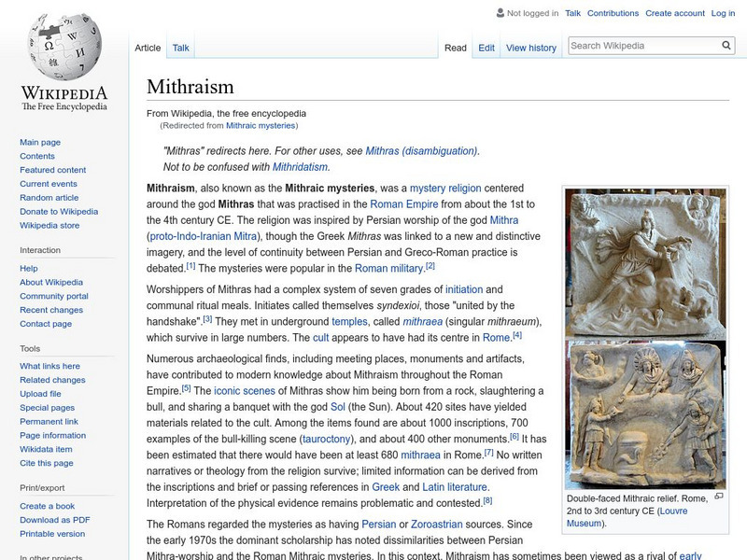Image resolution: width=747 pixels, height=560 pixels.
Task: Click What links here
Action: point(50,366)
